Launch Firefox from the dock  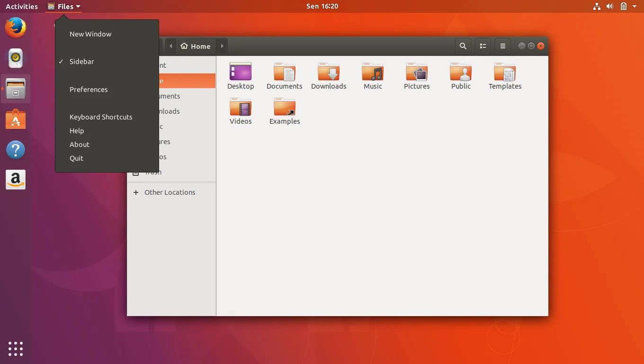[x=16, y=27]
